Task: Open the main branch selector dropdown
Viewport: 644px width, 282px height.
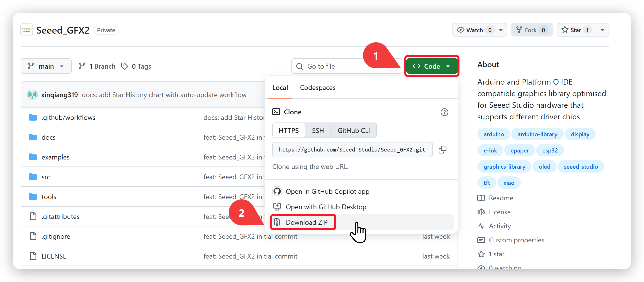Action: coord(46,66)
